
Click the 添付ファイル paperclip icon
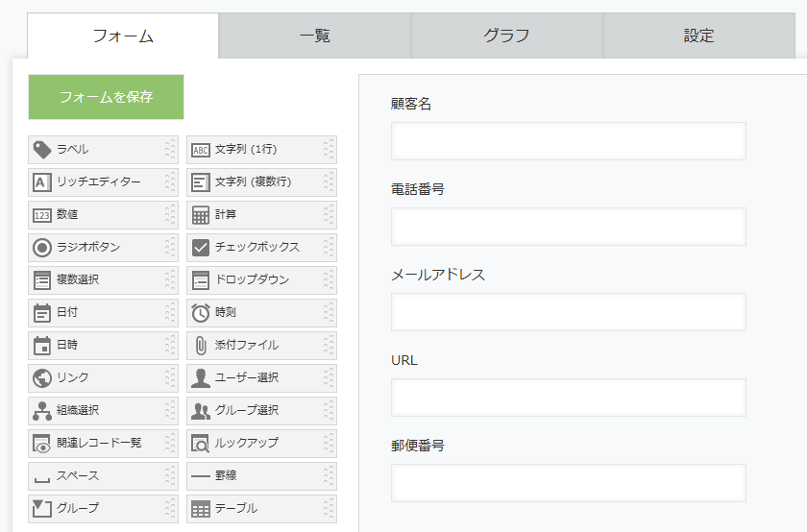pyautogui.click(x=201, y=346)
